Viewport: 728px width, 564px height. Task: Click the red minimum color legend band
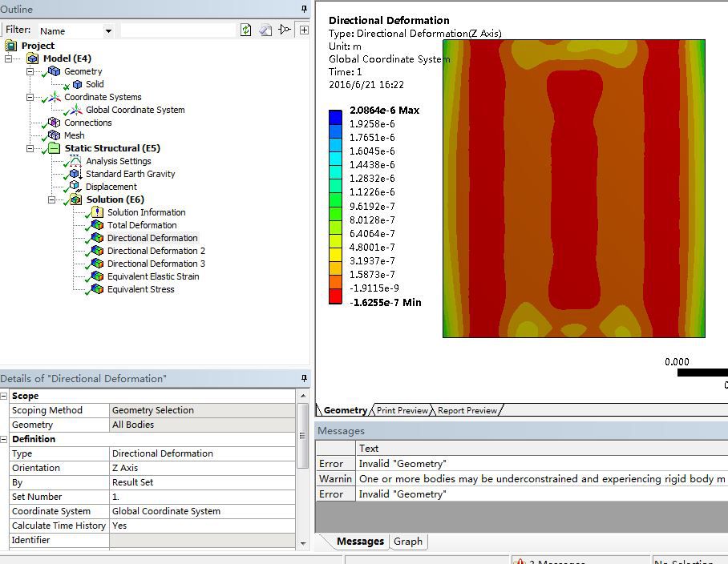[335, 296]
